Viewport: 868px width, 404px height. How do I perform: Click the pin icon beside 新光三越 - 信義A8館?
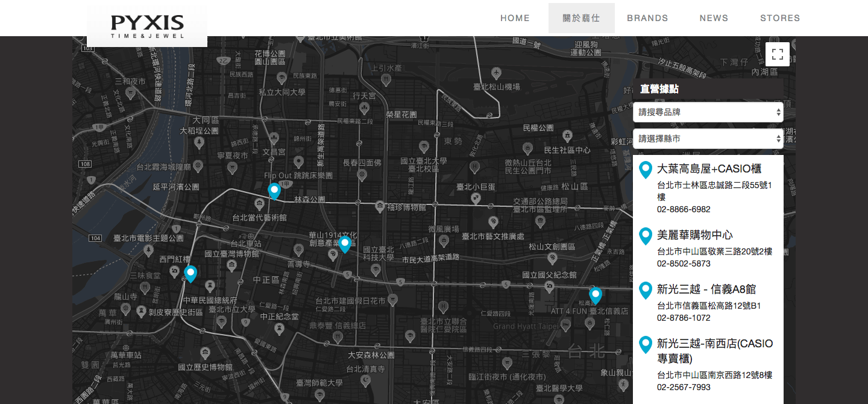tap(646, 290)
